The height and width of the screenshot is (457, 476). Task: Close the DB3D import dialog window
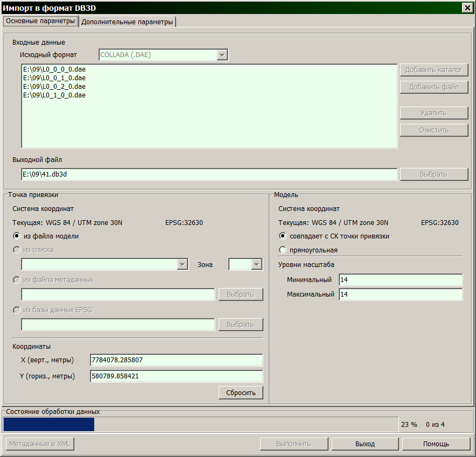pos(466,7)
